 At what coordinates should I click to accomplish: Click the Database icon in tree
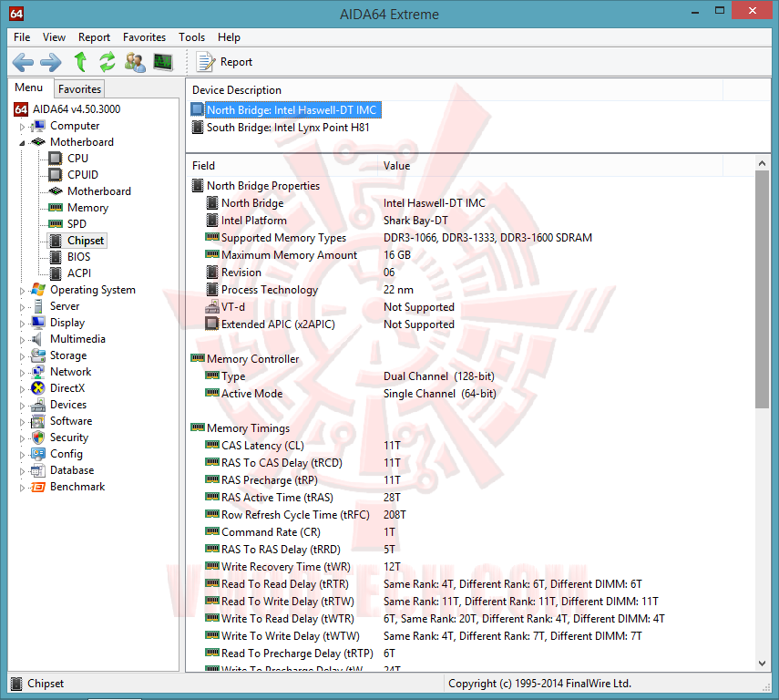[x=37, y=470]
